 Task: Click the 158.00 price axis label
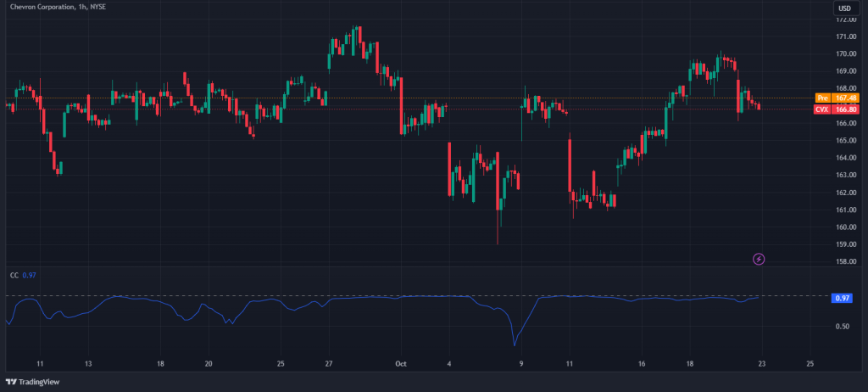pos(845,261)
